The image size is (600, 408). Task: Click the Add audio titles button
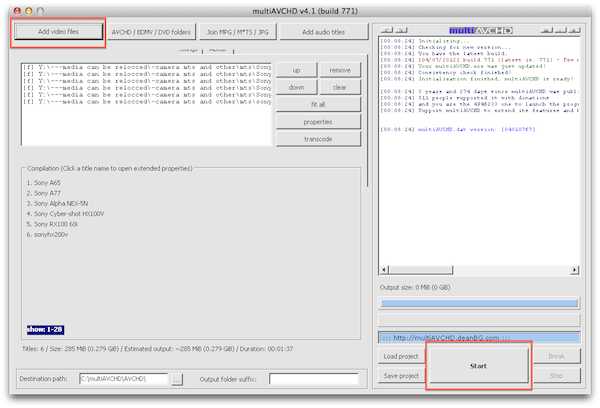pos(324,32)
